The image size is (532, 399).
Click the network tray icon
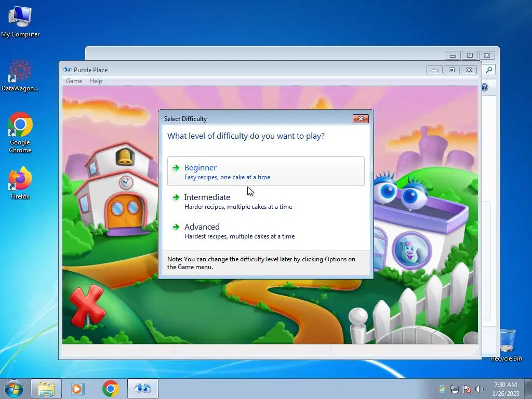[454, 389]
